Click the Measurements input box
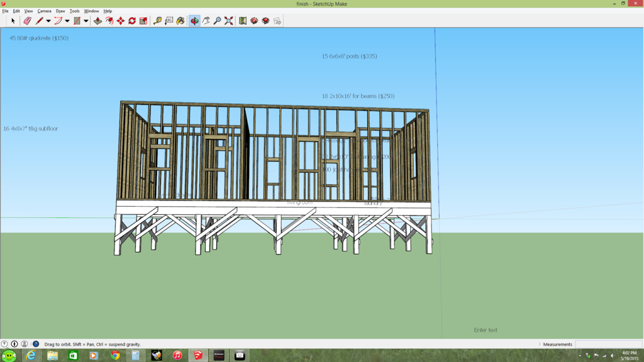 pyautogui.click(x=608, y=344)
